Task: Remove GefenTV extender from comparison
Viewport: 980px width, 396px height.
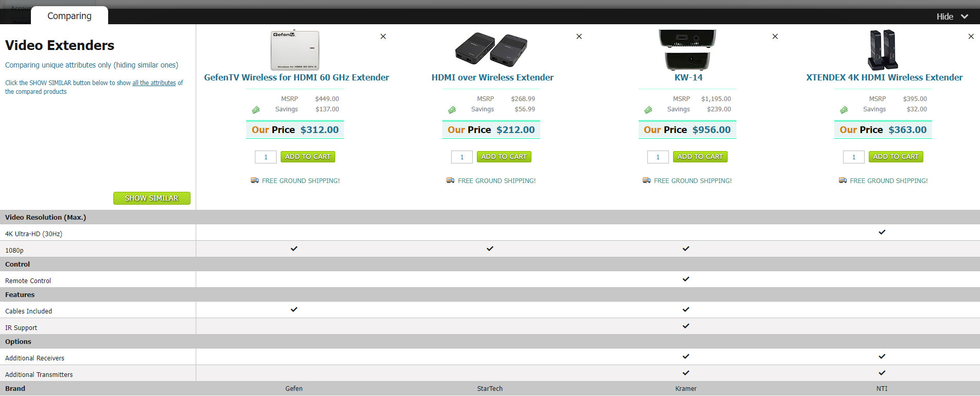Action: [383, 37]
